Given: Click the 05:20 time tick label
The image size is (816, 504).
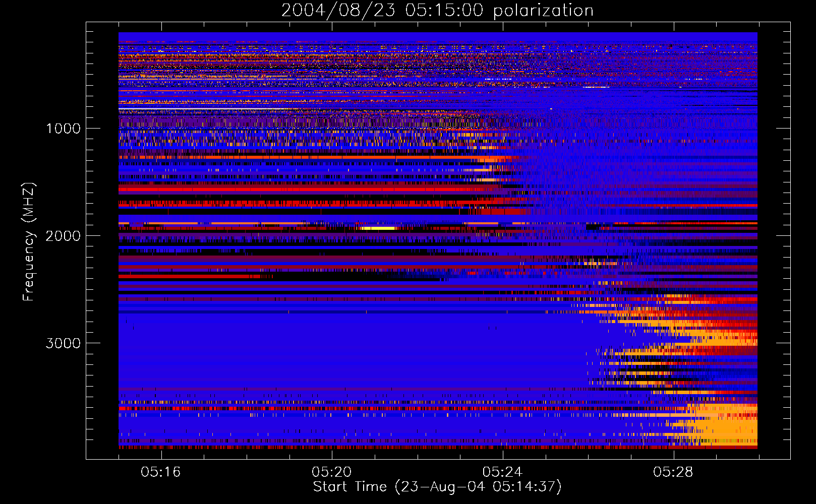Looking at the screenshot, I should point(331,472).
